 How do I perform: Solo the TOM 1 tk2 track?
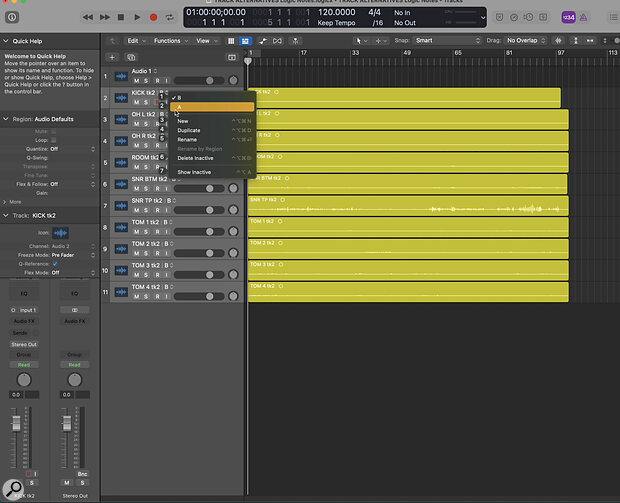tap(146, 232)
